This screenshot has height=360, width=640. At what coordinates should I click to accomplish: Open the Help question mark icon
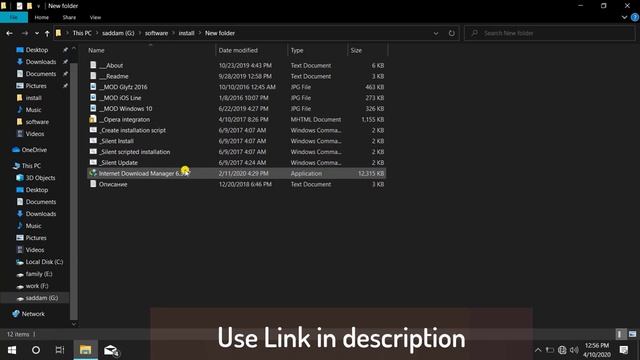point(635,18)
